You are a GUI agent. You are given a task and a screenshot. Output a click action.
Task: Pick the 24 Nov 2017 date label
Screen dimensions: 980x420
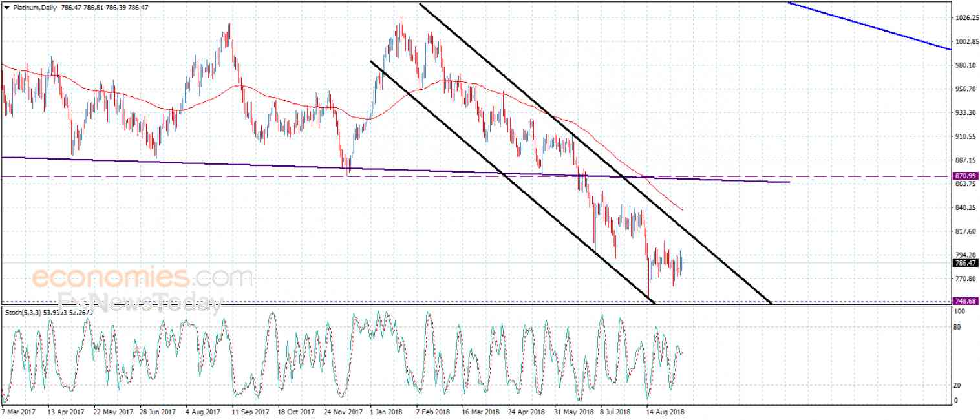pyautogui.click(x=343, y=411)
